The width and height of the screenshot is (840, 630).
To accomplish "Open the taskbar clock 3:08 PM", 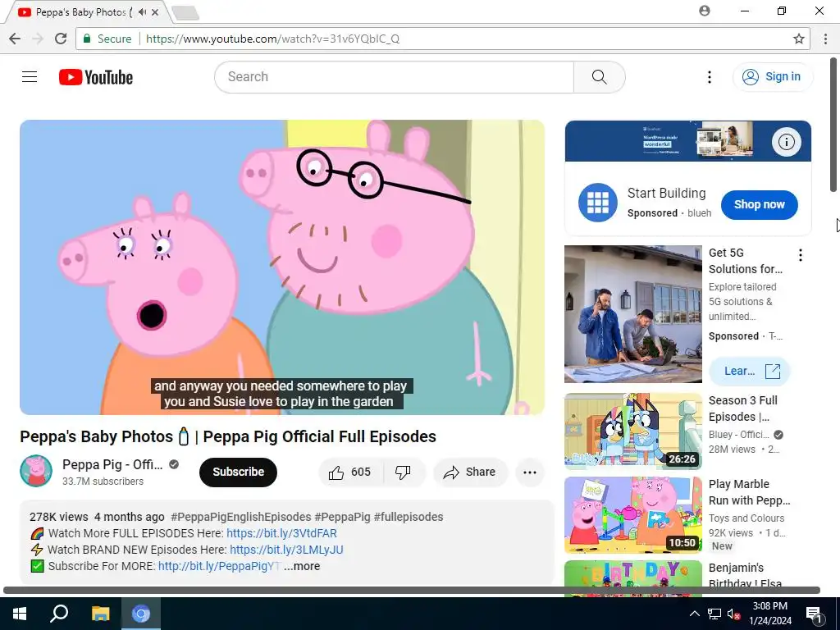I will (770, 614).
